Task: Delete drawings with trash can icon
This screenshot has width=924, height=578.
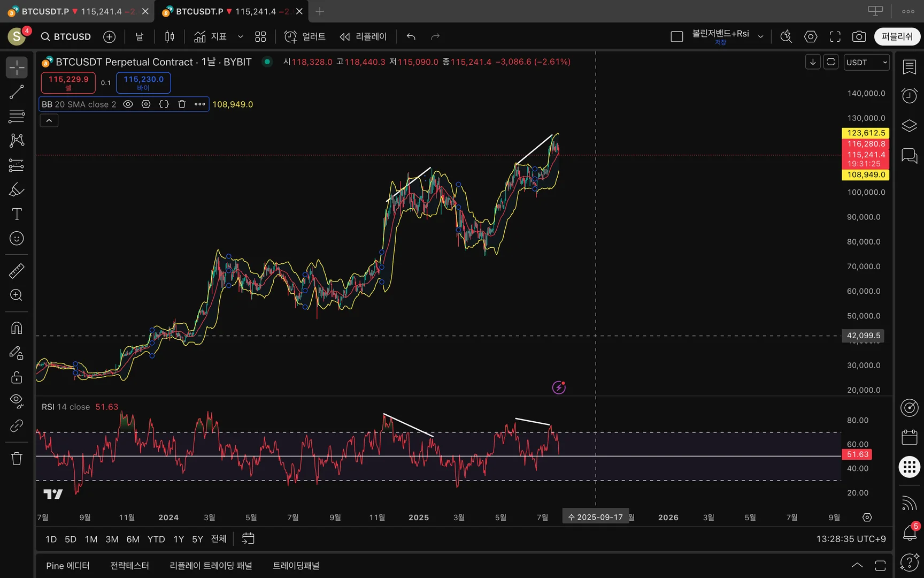Action: click(17, 459)
